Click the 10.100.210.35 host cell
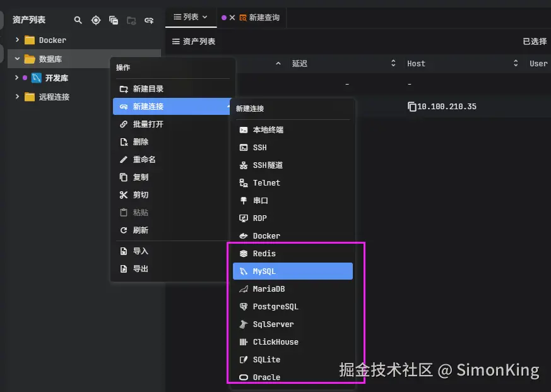Screen dimensions: 551x392 click(447, 107)
